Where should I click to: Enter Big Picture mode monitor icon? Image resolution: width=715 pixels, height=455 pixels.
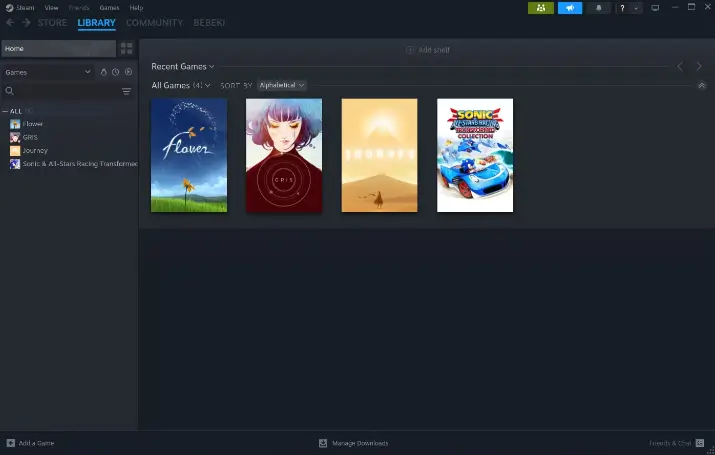click(655, 8)
